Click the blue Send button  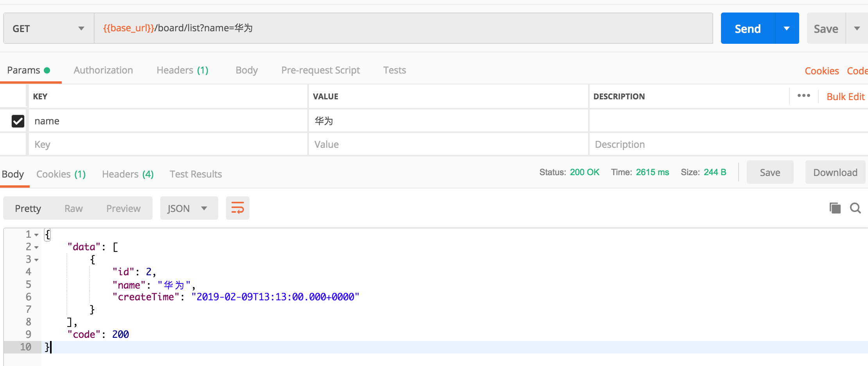(x=748, y=28)
